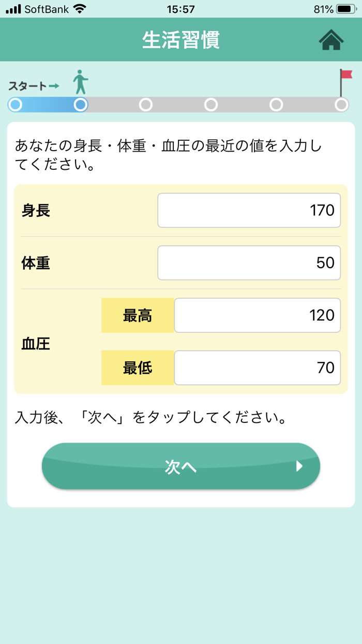The height and width of the screenshot is (644, 362).
Task: Tap the 身長 input showing 170
Action: click(249, 210)
